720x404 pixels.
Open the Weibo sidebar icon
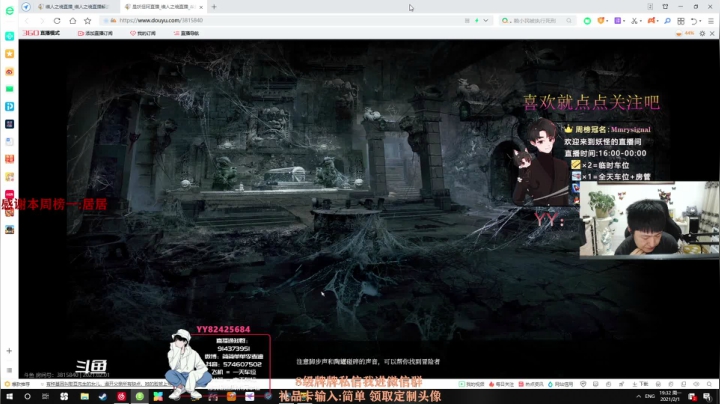coord(9,71)
